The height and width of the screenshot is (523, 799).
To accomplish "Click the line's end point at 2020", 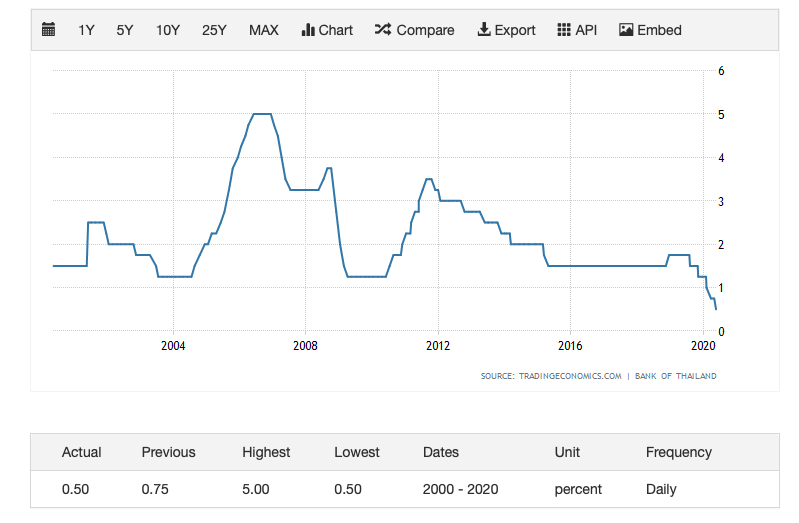I will click(x=716, y=309).
